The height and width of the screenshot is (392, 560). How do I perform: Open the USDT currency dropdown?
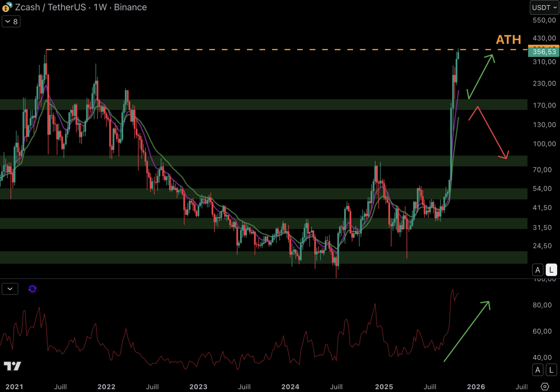point(544,8)
